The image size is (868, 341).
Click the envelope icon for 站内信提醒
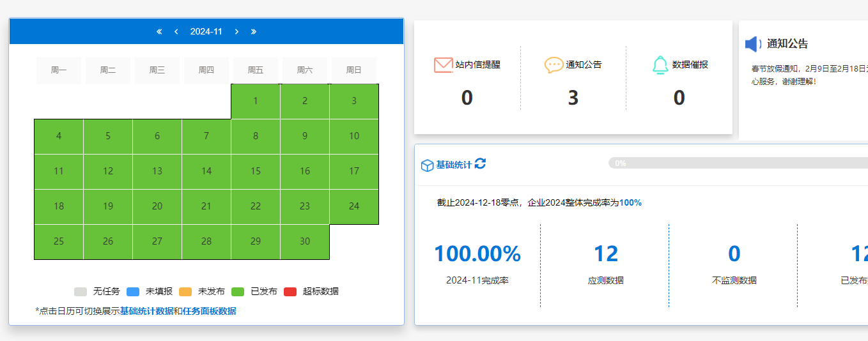pyautogui.click(x=443, y=64)
